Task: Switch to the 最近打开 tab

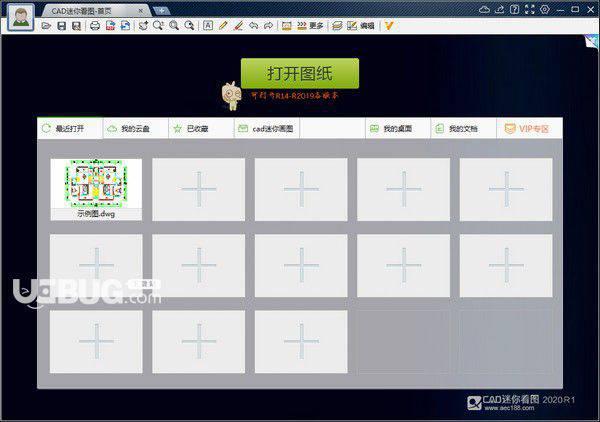Action: [70, 129]
